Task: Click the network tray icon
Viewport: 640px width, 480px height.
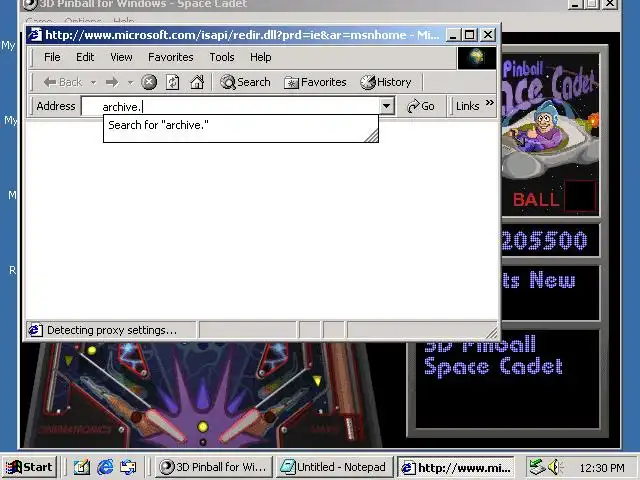Action: 537,467
